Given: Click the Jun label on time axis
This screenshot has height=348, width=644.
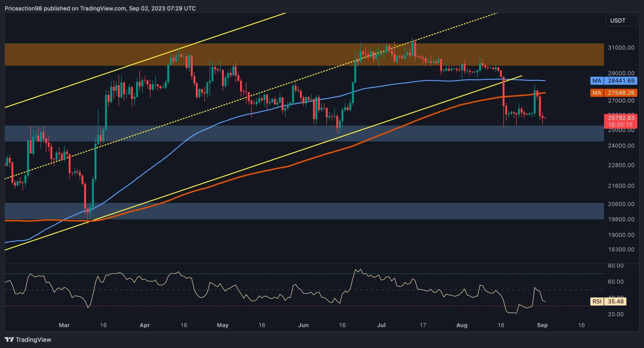Looking at the screenshot, I should [x=303, y=325].
